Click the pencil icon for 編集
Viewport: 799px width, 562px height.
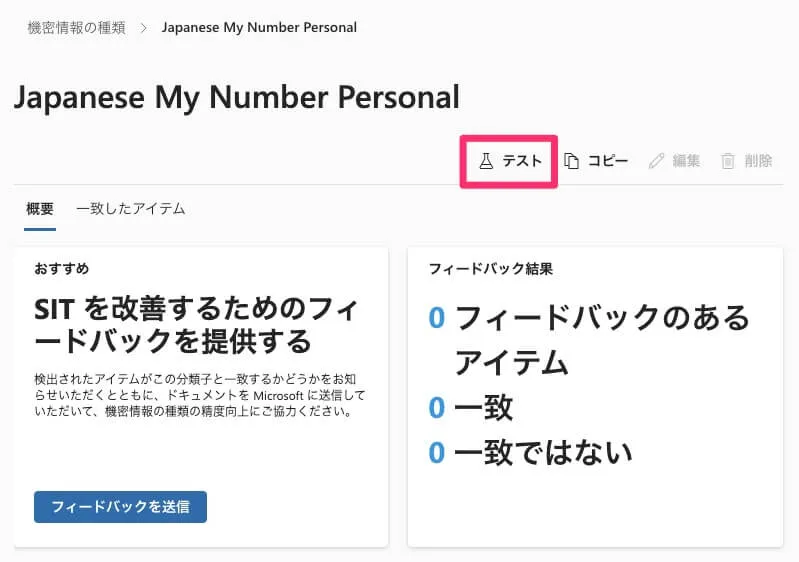656,161
